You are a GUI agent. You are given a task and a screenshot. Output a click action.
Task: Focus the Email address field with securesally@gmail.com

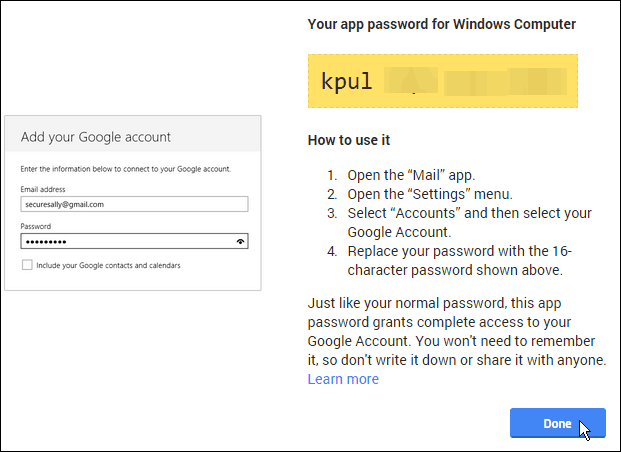(x=134, y=204)
